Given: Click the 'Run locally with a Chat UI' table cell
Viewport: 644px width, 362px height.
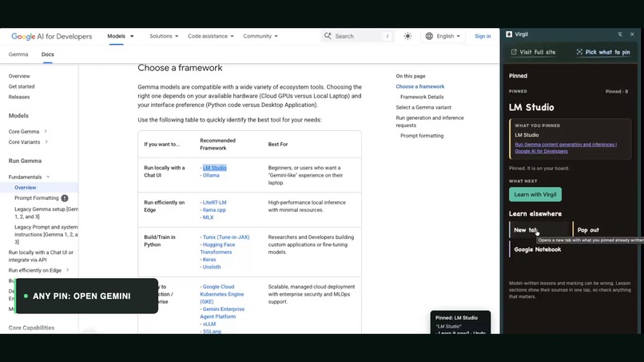Looking at the screenshot, I should pos(165,171).
